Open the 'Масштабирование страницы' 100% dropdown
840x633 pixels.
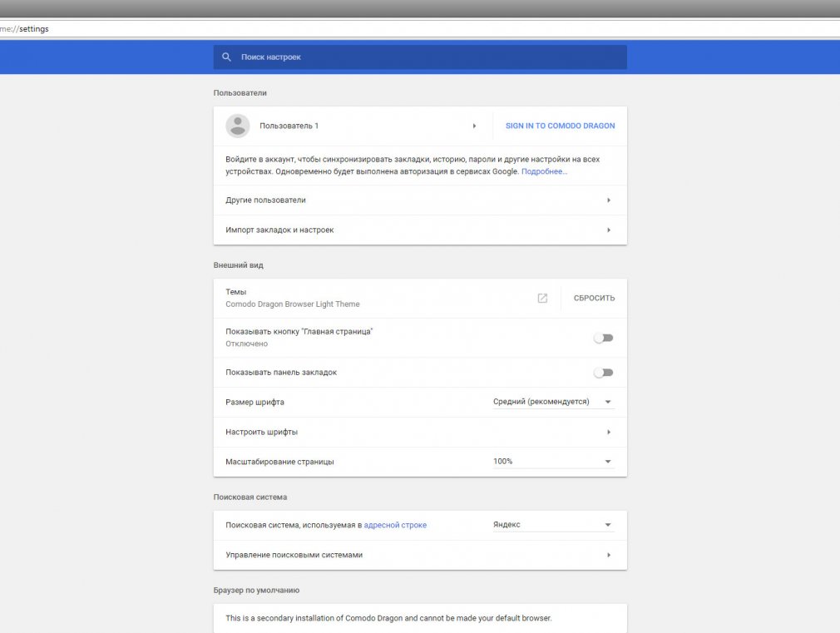point(553,462)
